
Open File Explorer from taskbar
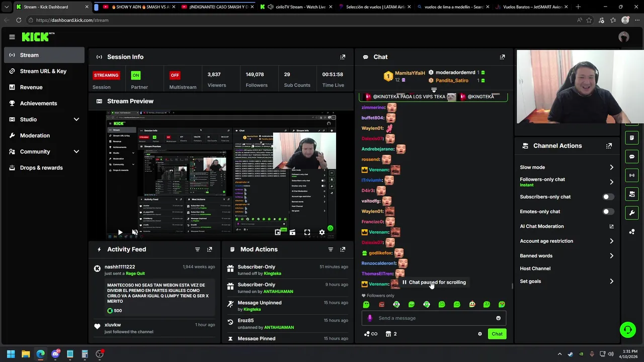[x=26, y=354]
